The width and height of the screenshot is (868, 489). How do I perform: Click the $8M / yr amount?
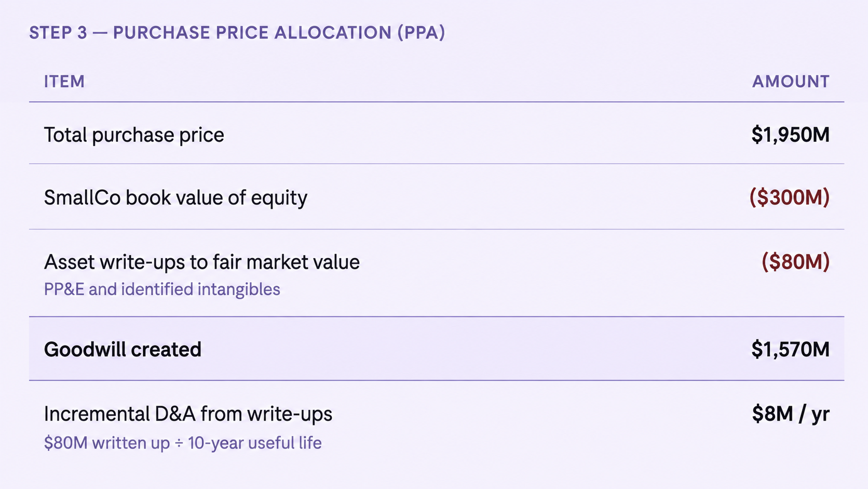coord(791,414)
